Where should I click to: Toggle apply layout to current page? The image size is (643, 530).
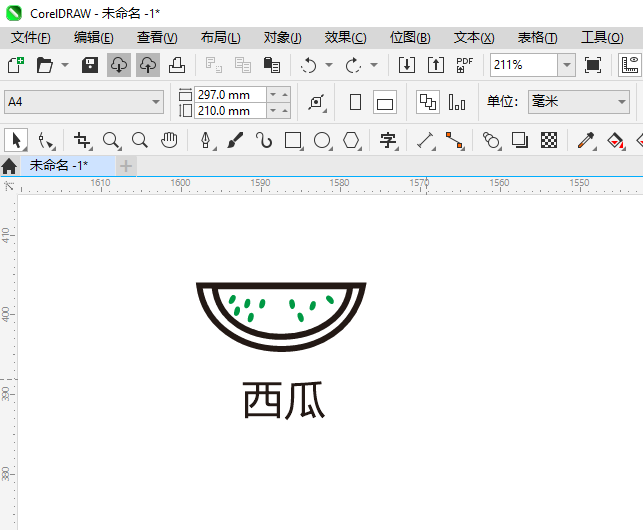(x=457, y=102)
